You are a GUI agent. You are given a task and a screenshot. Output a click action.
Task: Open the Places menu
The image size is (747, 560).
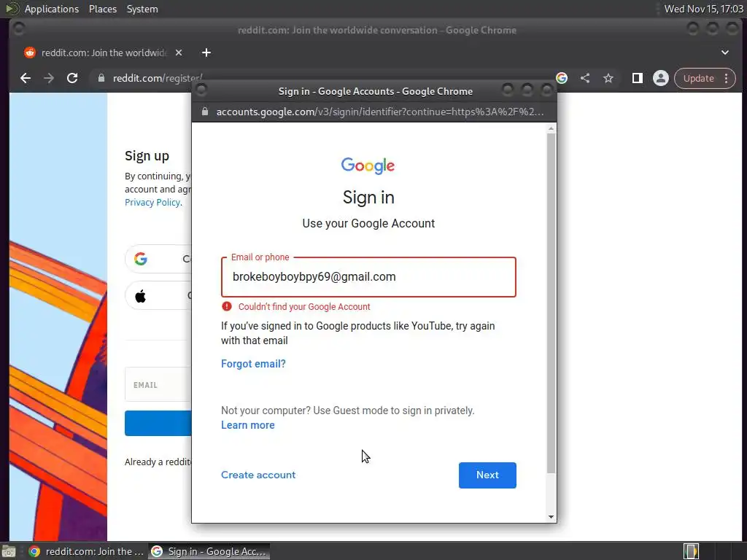[102, 9]
